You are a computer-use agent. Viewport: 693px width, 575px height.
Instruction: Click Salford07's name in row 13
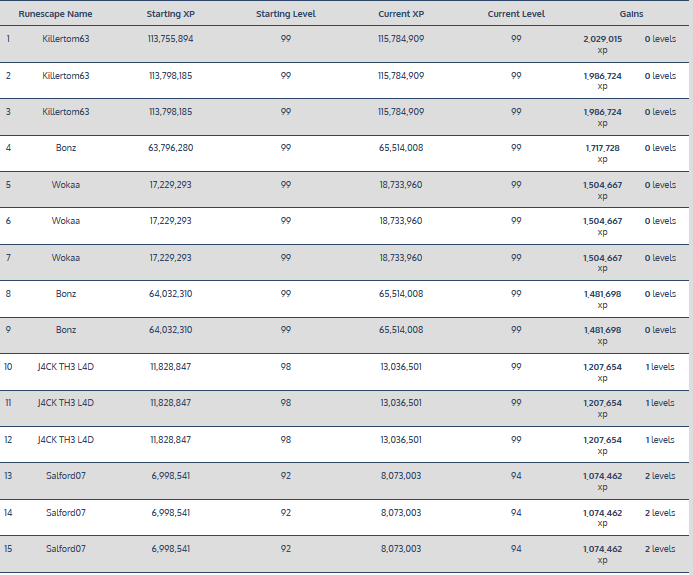click(66, 476)
